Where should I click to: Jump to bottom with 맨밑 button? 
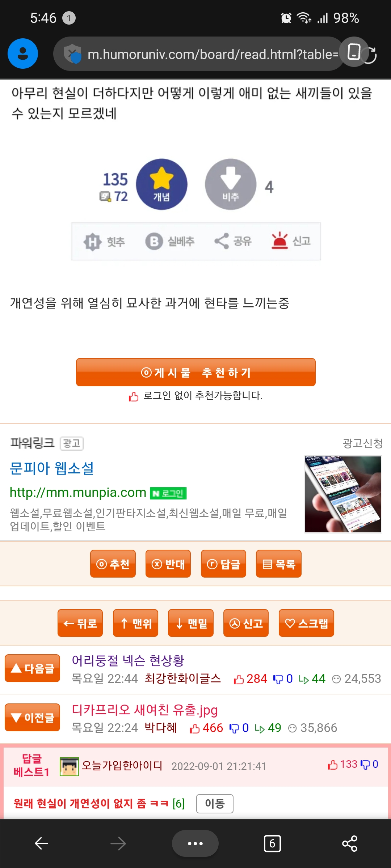click(191, 623)
